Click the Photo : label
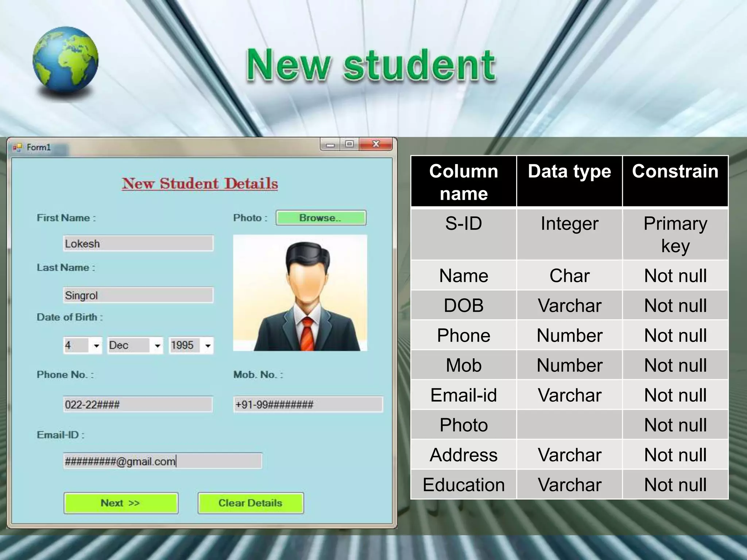The width and height of the screenshot is (747, 560). point(250,218)
